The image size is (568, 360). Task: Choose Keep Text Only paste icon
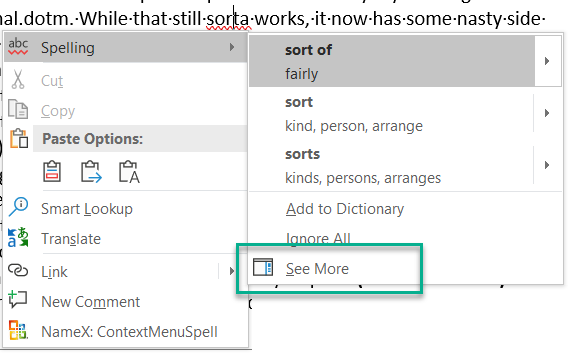[x=129, y=171]
